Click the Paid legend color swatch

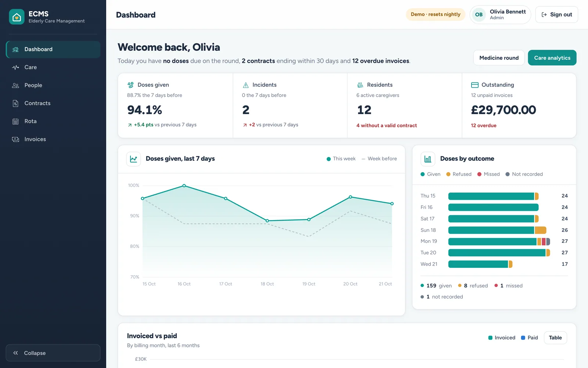[x=523, y=338]
